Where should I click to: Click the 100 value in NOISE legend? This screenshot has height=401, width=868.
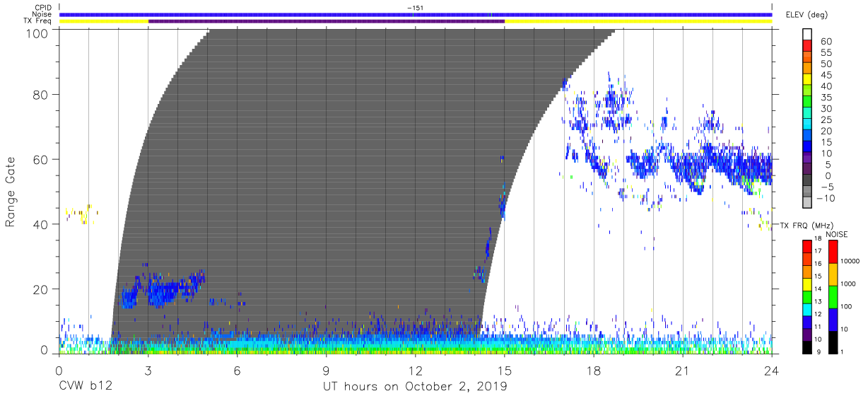[845, 306]
